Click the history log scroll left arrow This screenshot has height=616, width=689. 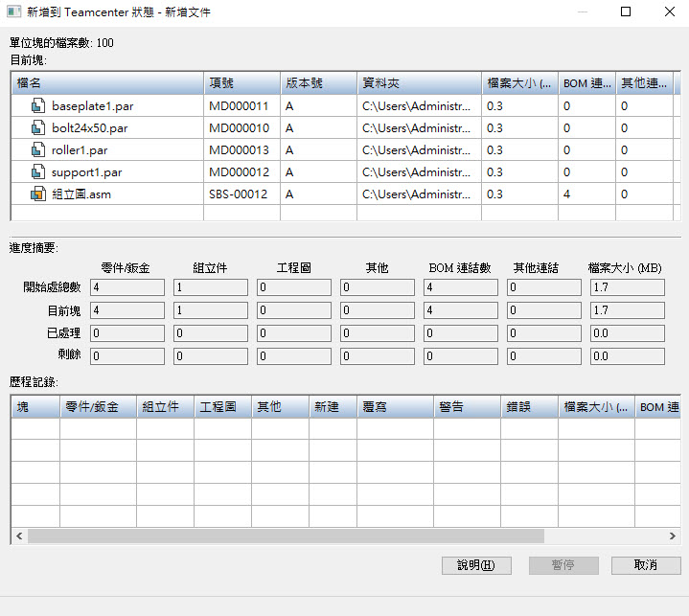coord(19,536)
